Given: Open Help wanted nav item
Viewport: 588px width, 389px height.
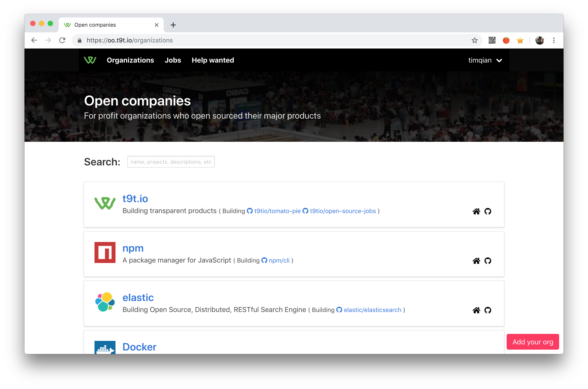Looking at the screenshot, I should [213, 60].
